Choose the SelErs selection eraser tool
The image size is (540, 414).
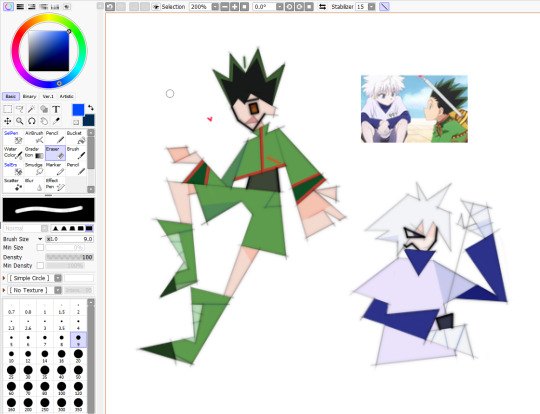click(x=13, y=169)
